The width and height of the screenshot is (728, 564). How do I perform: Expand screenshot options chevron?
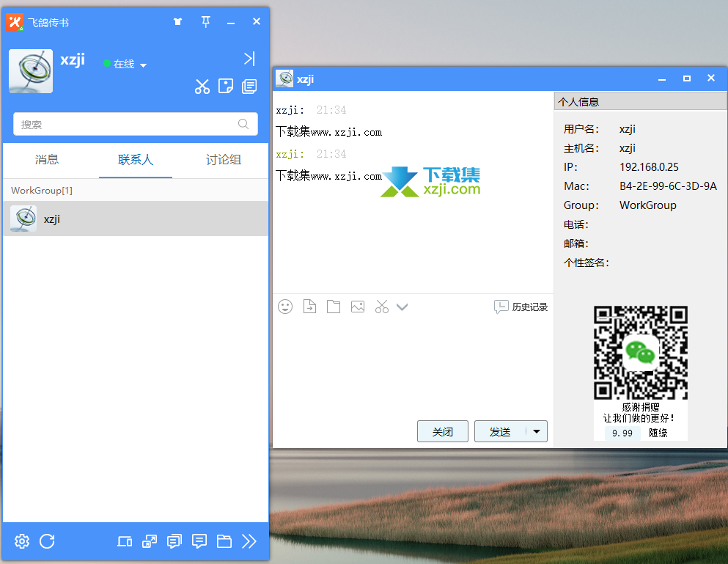[x=402, y=307]
